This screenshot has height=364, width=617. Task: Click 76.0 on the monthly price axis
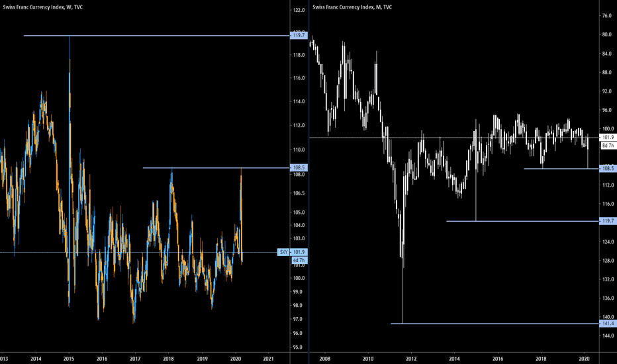click(x=607, y=16)
